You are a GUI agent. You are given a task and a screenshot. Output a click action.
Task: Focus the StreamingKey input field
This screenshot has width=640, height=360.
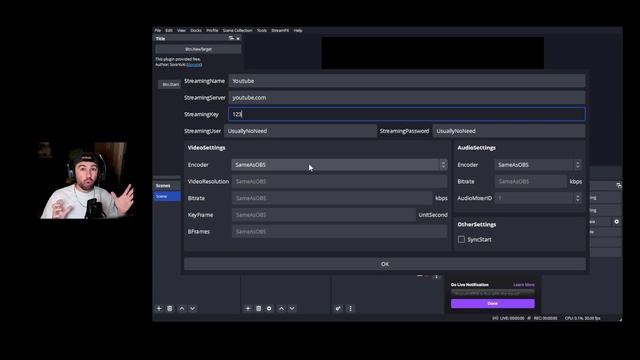(x=407, y=114)
